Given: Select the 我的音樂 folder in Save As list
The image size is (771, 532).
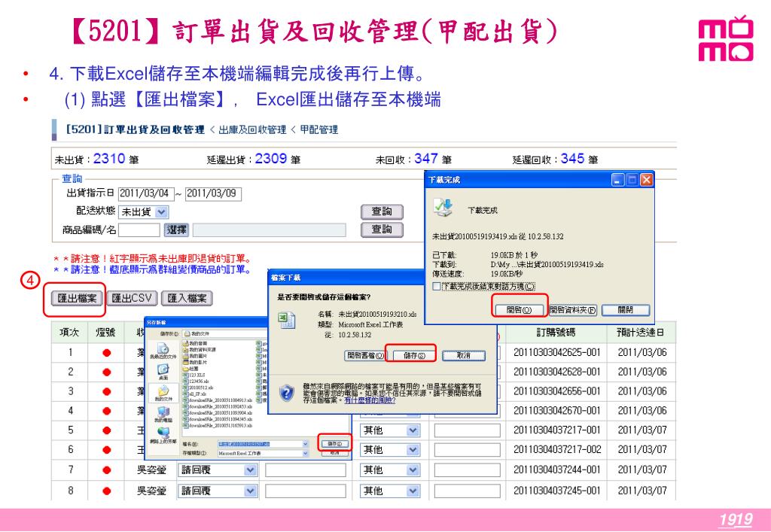Looking at the screenshot, I should tap(195, 343).
